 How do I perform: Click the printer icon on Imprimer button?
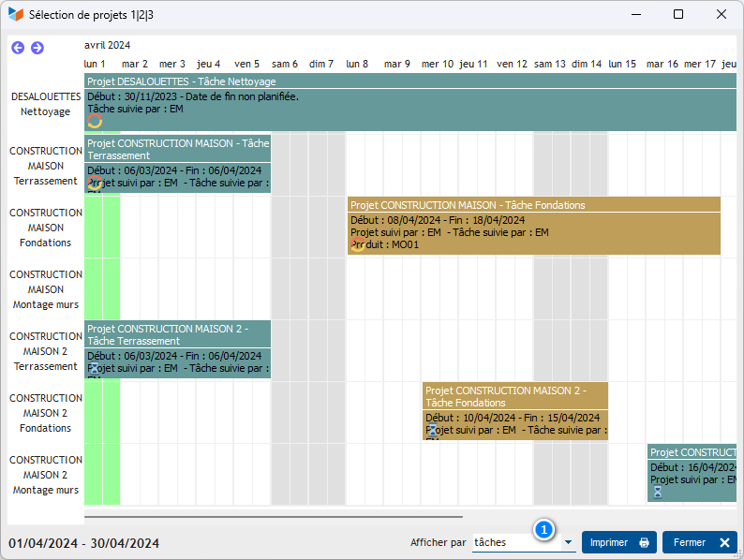(x=644, y=542)
